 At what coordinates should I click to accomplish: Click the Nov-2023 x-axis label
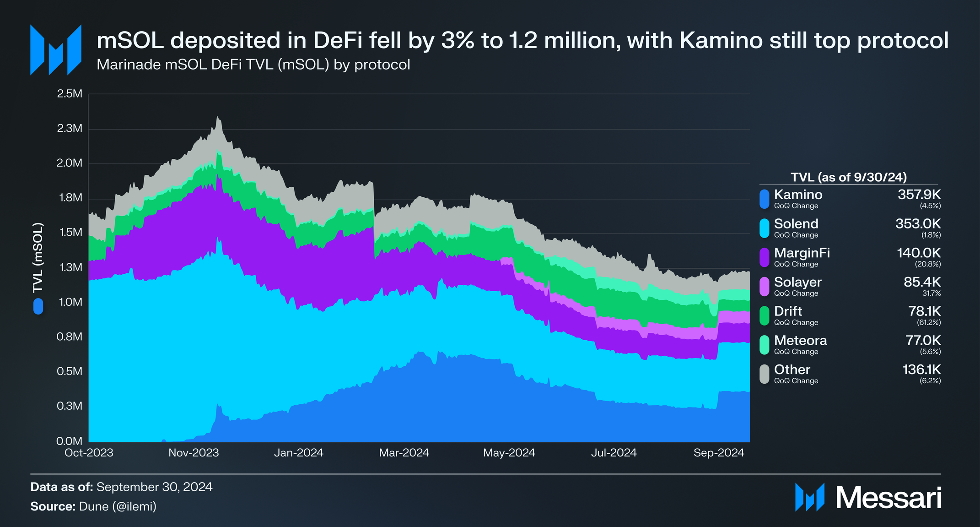tap(194, 453)
